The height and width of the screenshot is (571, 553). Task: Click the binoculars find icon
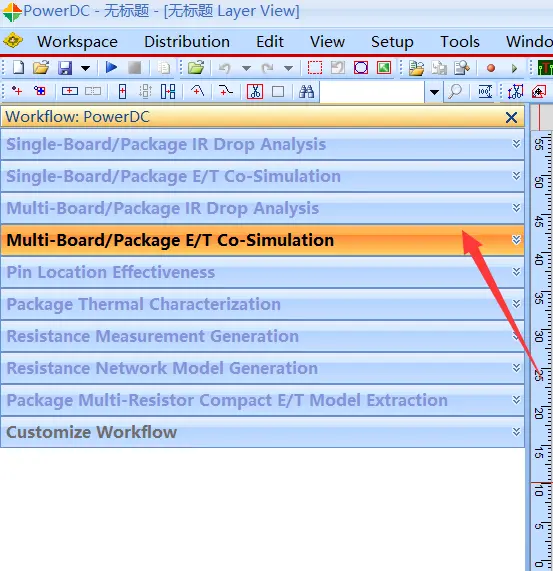[306, 91]
